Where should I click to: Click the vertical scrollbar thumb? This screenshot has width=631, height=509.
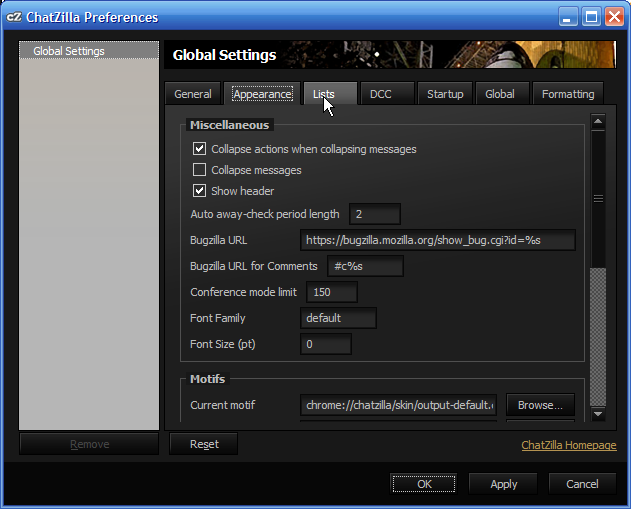[x=598, y=199]
